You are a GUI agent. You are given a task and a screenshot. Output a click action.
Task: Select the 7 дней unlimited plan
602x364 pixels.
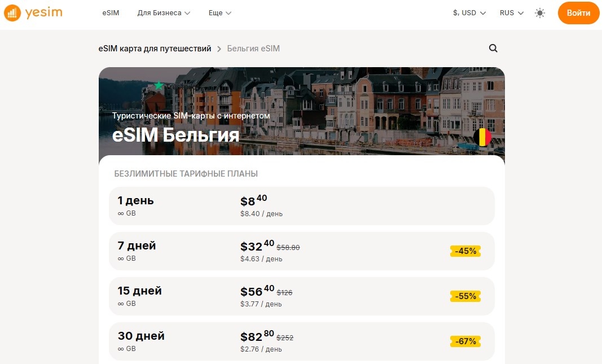point(301,251)
